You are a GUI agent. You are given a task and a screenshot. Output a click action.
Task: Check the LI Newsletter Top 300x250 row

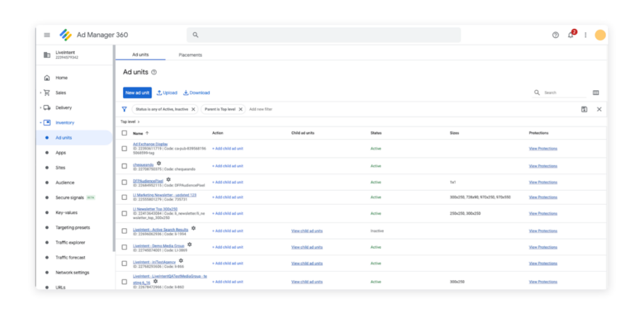[125, 214]
